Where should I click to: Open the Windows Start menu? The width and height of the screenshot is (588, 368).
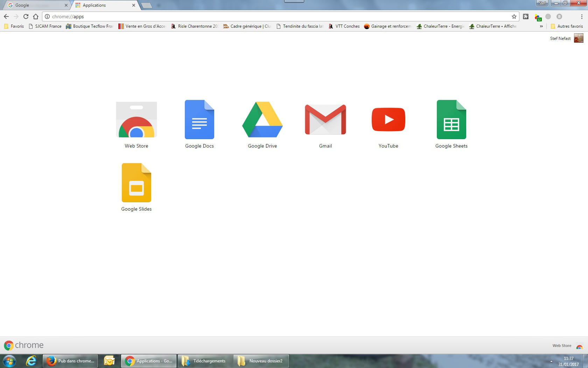click(x=9, y=361)
